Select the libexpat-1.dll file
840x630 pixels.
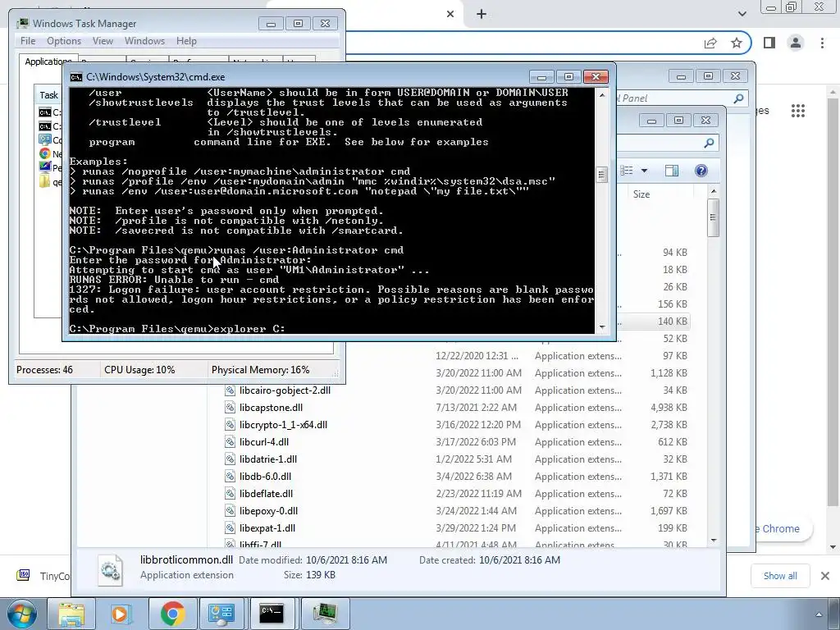(267, 527)
